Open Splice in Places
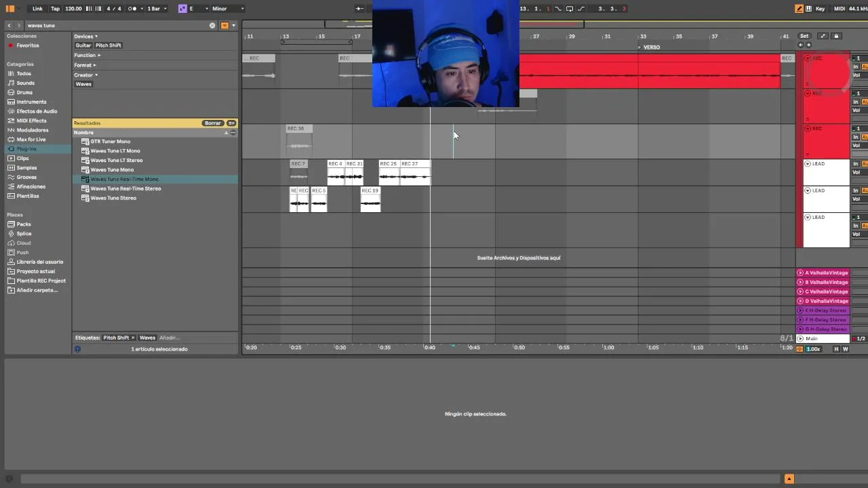The height and width of the screenshot is (488, 868). coord(24,234)
